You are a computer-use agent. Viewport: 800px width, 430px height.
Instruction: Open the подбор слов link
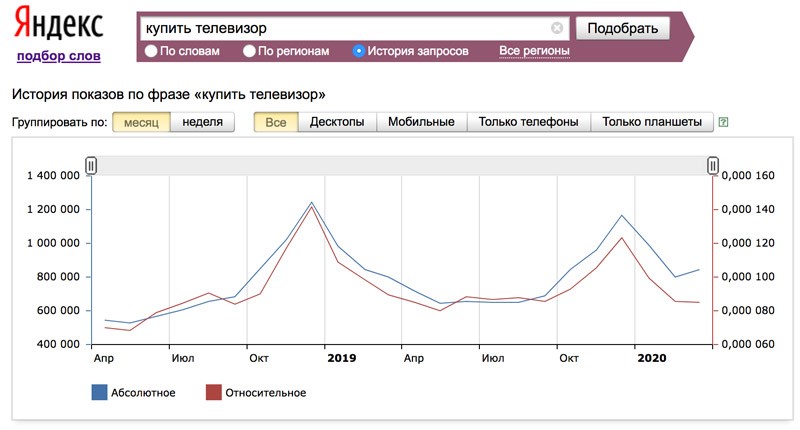pyautogui.click(x=59, y=56)
